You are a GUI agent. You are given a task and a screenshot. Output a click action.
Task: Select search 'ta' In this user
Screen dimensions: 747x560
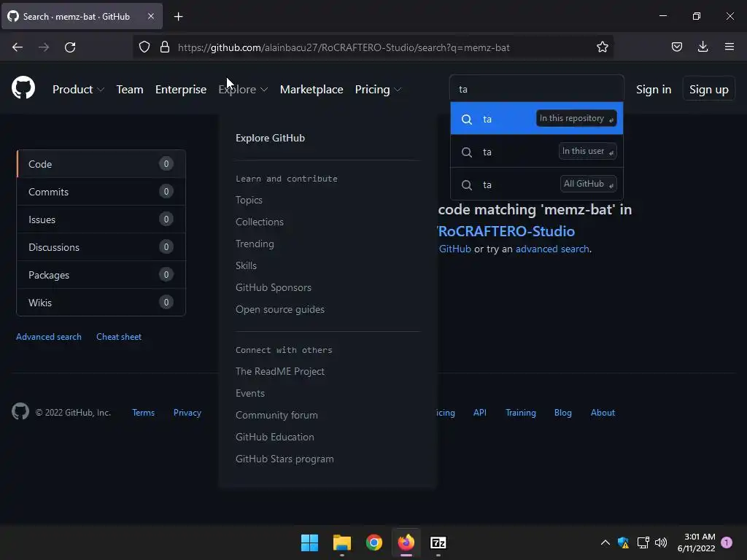tap(536, 152)
